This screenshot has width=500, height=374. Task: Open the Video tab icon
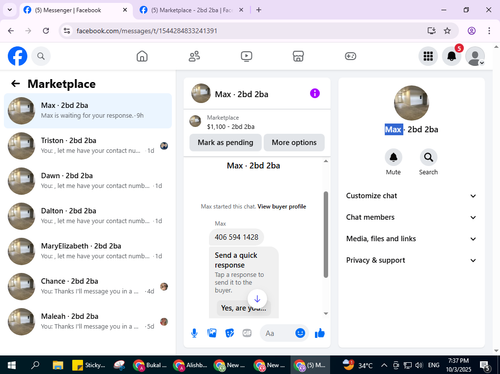click(x=246, y=56)
